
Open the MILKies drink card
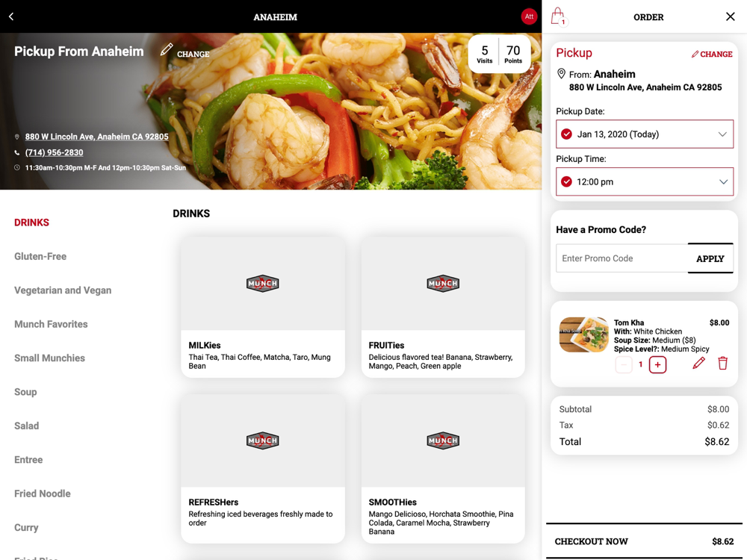click(263, 307)
